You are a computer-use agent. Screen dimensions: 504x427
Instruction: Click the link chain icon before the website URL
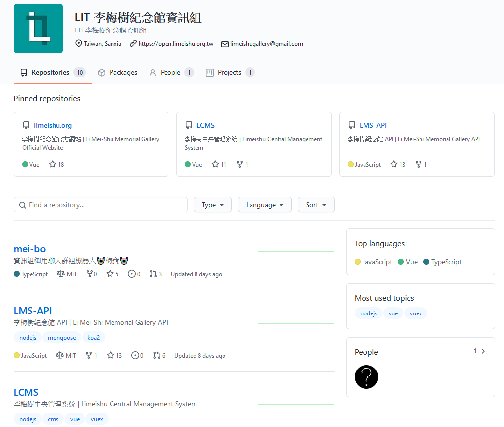pos(133,43)
